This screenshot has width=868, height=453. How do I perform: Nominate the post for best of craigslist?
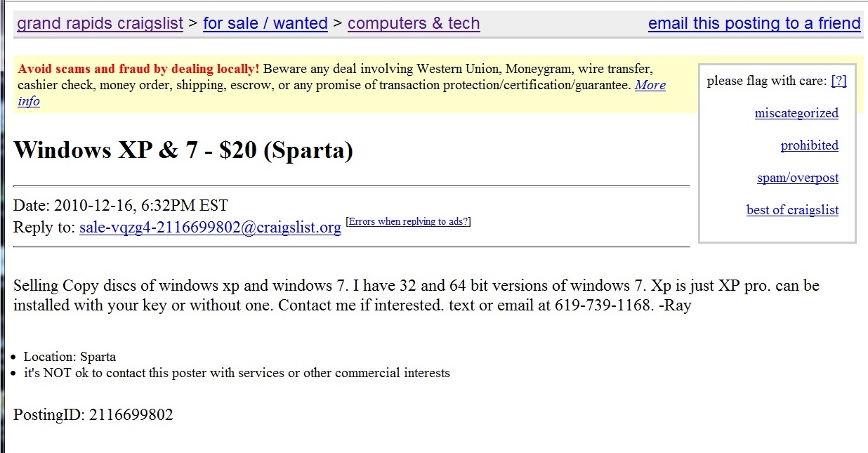tap(792, 210)
